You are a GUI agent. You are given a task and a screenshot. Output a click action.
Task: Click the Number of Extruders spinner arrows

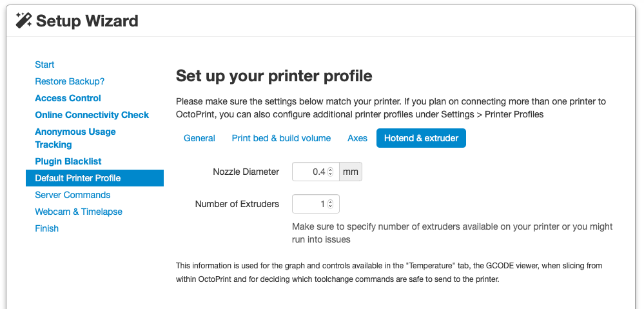(331, 204)
